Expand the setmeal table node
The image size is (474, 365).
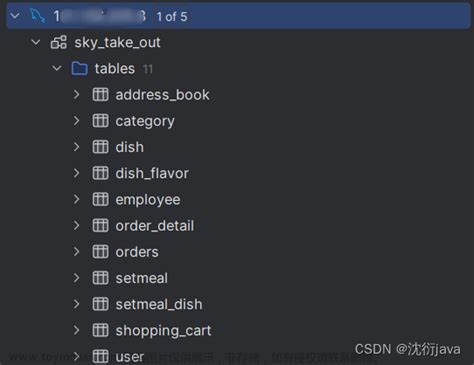[x=76, y=278]
